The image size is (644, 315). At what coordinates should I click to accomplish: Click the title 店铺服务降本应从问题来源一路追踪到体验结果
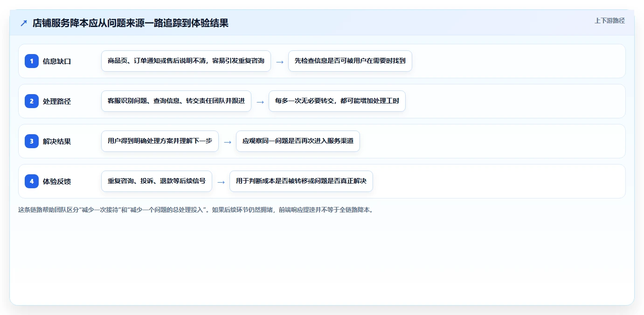click(x=131, y=23)
